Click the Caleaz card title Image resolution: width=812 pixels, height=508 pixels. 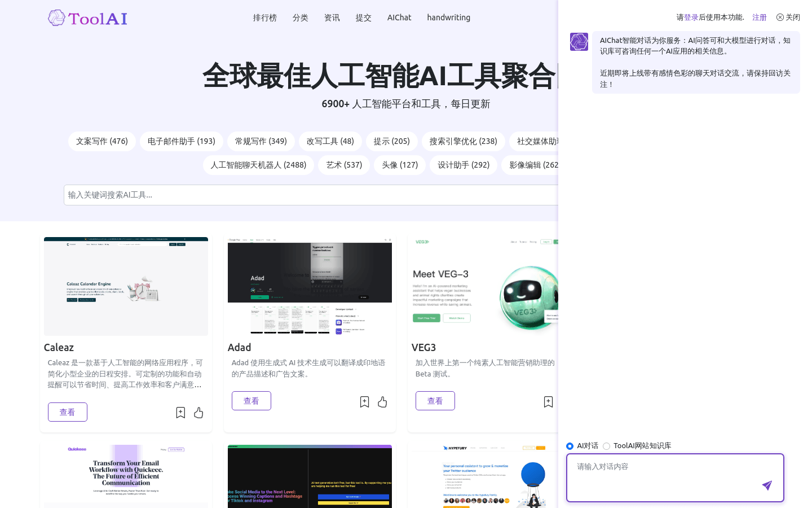coord(59,348)
